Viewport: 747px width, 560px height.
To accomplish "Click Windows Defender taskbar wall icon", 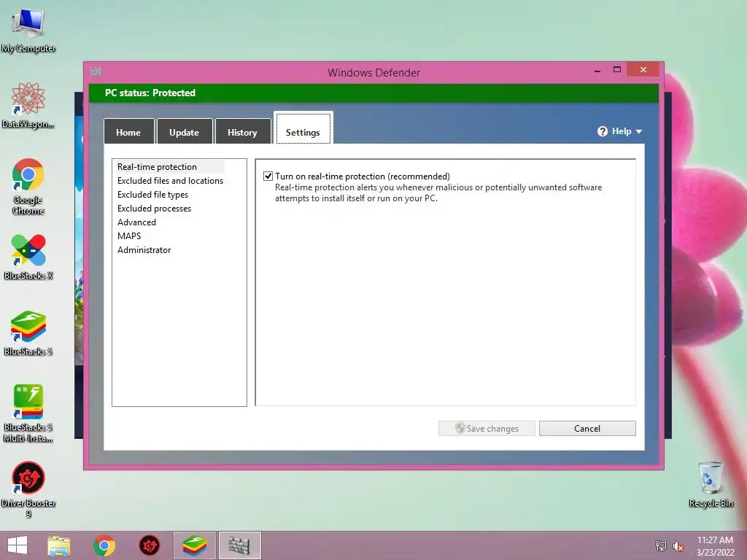I will [x=239, y=545].
